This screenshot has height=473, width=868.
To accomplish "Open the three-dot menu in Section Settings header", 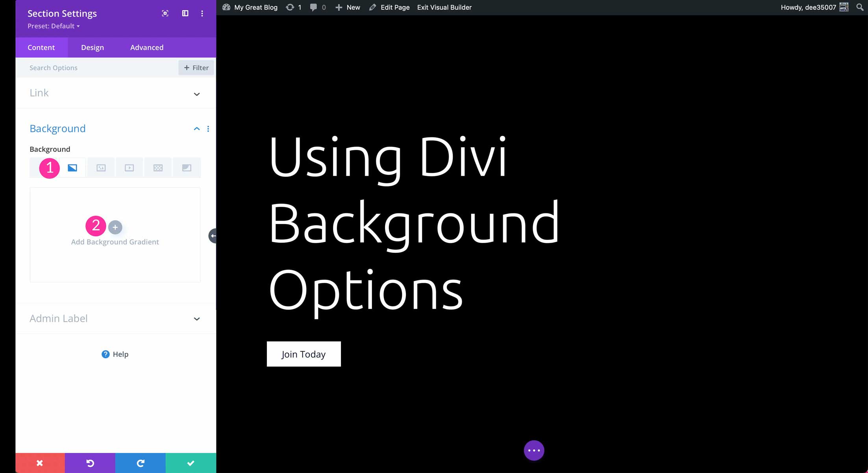I will (202, 13).
